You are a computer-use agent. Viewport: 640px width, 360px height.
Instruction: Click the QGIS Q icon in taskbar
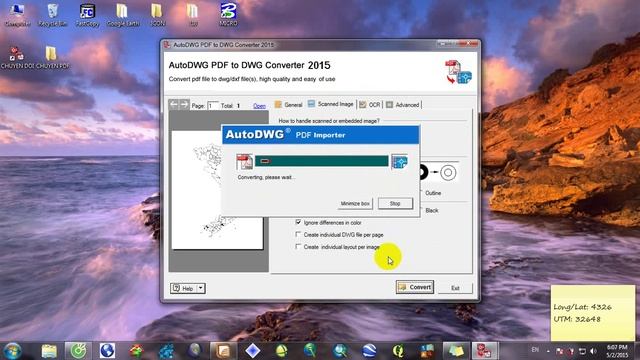tap(398, 351)
